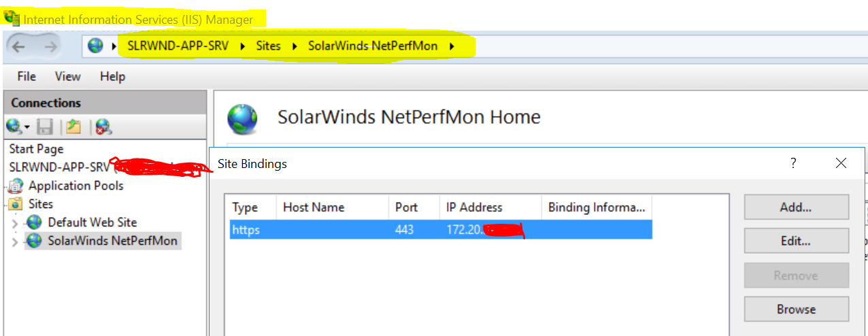The image size is (868, 336).
Task: Sort bindings by Port column header
Action: (414, 207)
